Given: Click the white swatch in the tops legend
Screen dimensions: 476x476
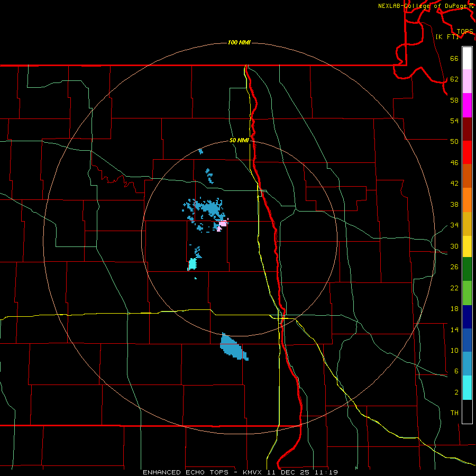Looking at the screenshot, I should coord(467,58).
